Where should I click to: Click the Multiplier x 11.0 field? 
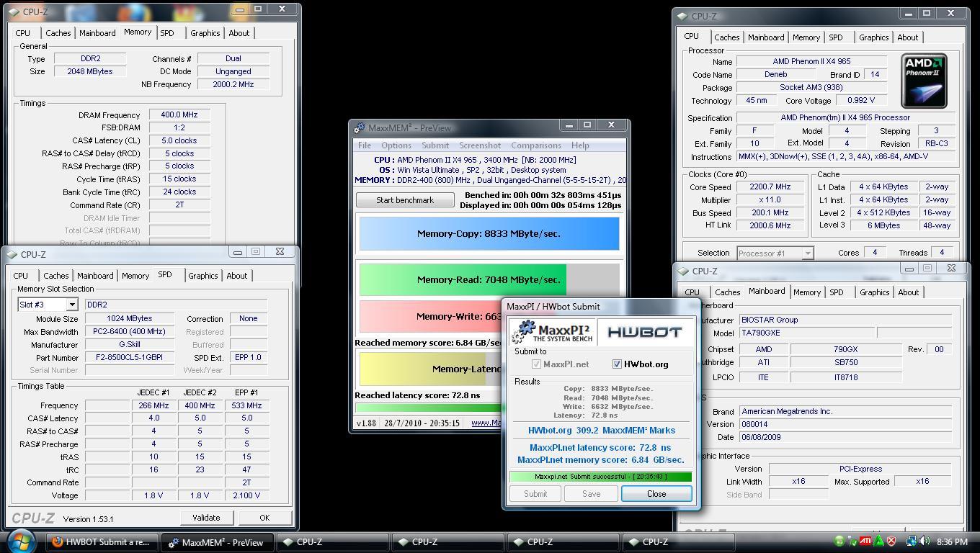(770, 200)
